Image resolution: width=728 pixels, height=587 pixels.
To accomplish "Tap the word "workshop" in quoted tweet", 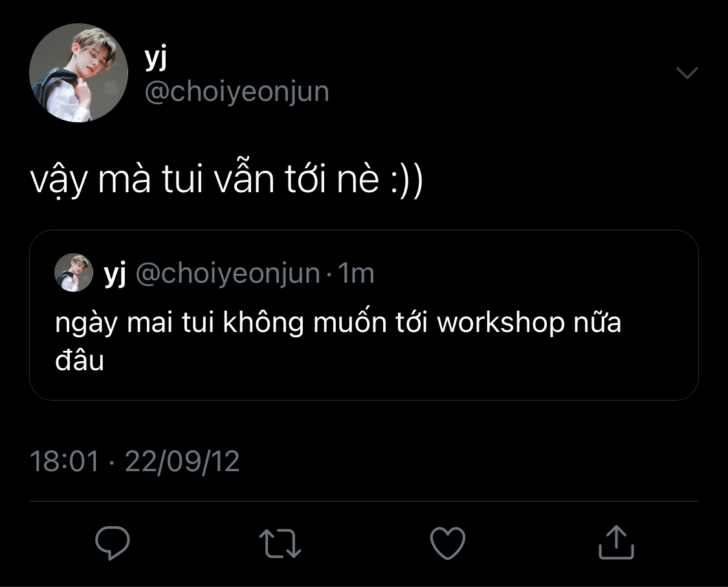I will (501, 322).
